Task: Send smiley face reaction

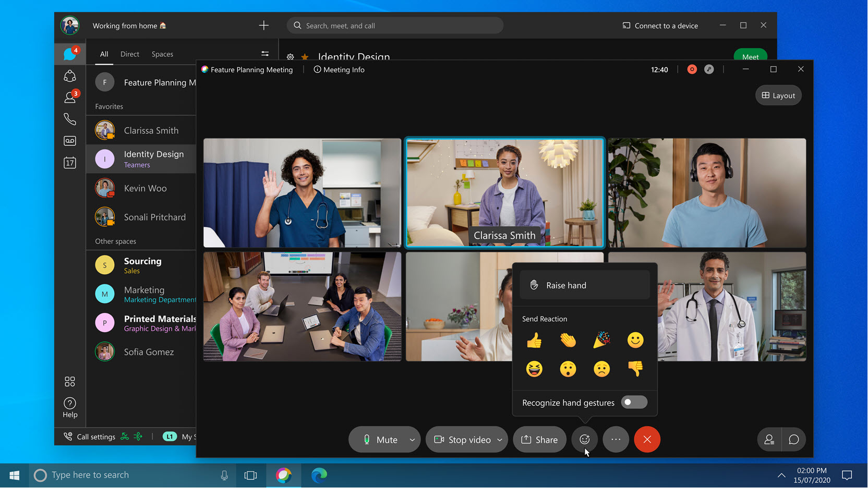Action: (635, 340)
